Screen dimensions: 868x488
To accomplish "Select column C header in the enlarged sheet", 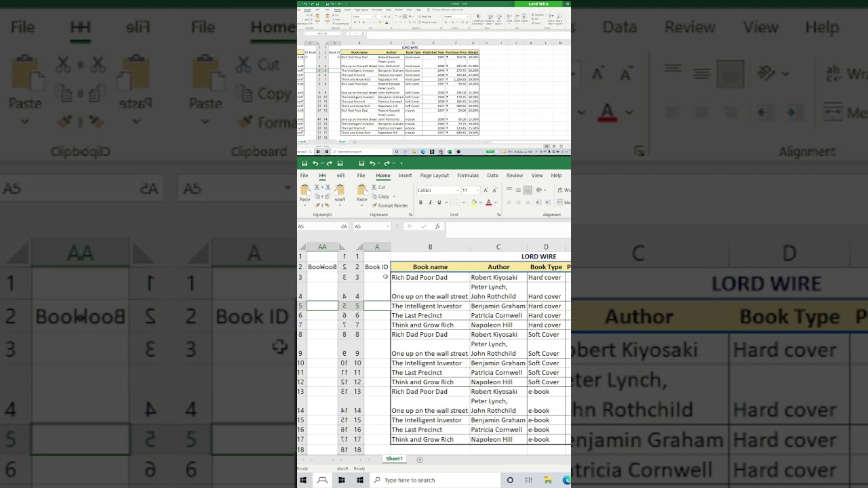I will point(498,247).
